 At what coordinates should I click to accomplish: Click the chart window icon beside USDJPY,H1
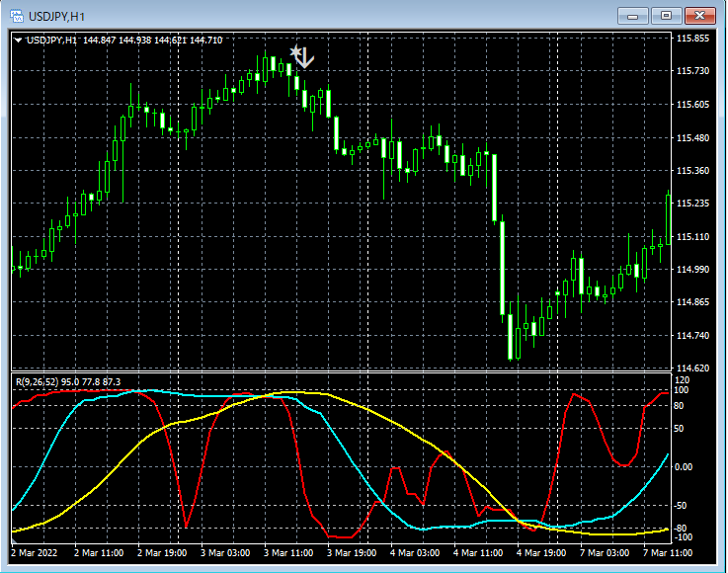[17, 16]
